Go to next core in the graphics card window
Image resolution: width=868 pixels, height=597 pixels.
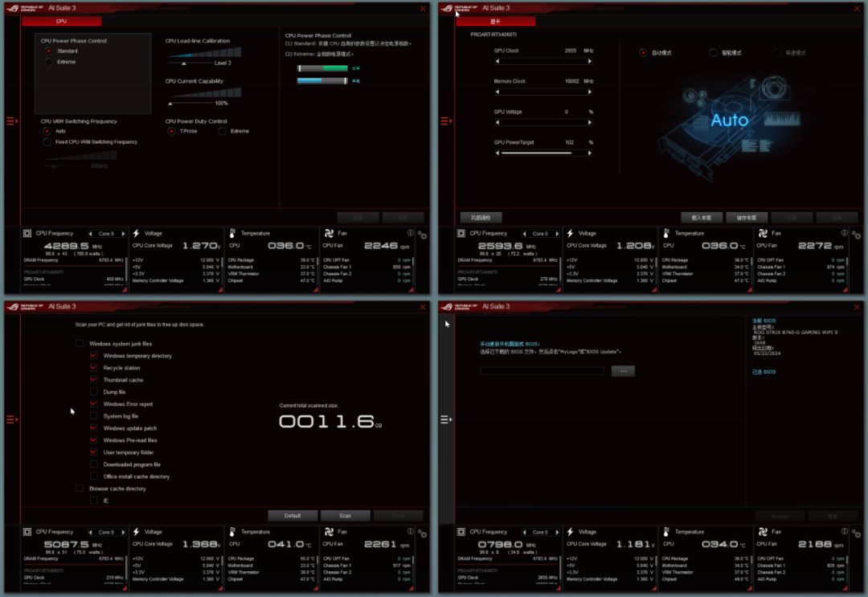(x=557, y=234)
